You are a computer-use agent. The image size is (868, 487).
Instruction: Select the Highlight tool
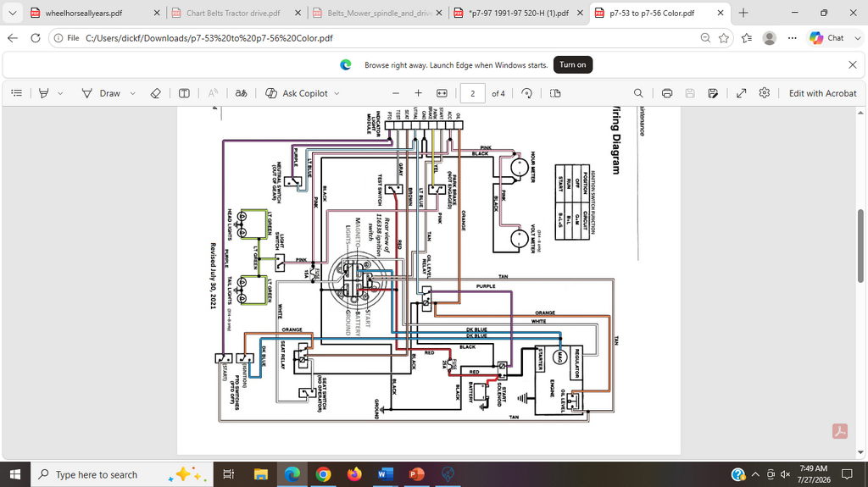coord(44,93)
